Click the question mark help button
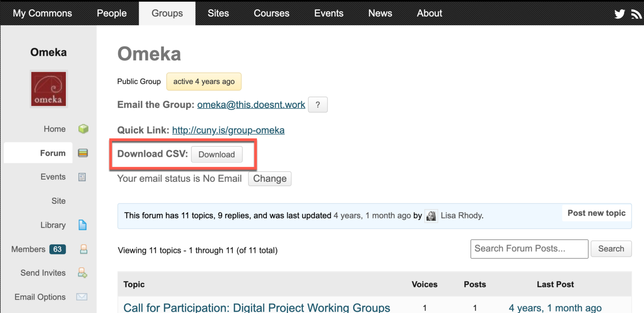Screen dimensions: 644x313 pos(318,105)
